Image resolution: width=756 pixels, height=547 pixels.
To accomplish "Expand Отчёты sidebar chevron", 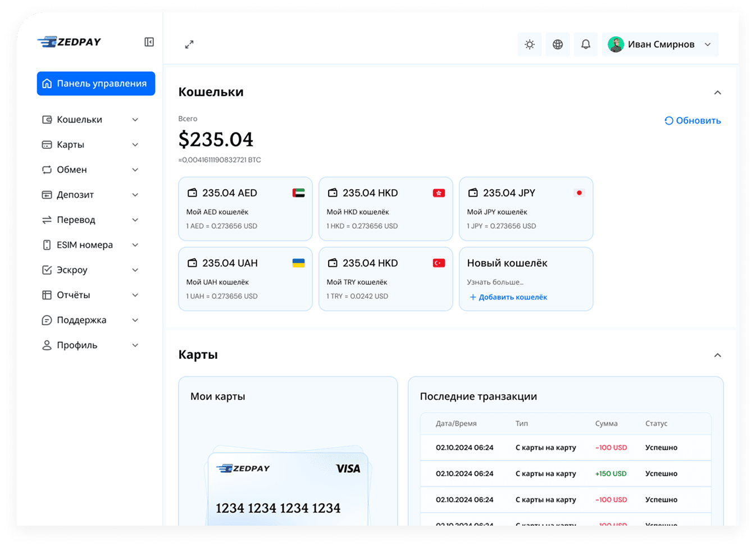I will click(135, 295).
